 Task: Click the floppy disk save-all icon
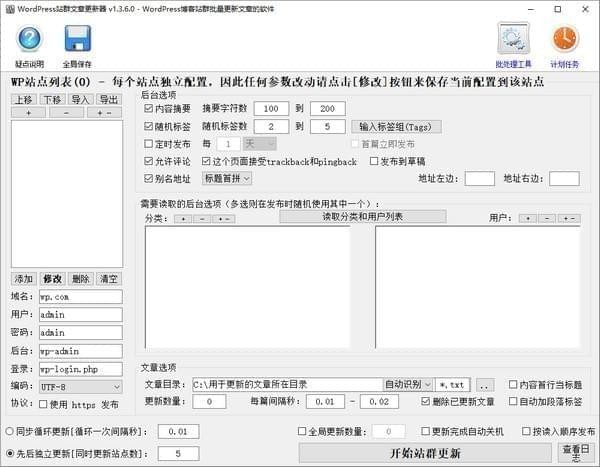(78, 38)
